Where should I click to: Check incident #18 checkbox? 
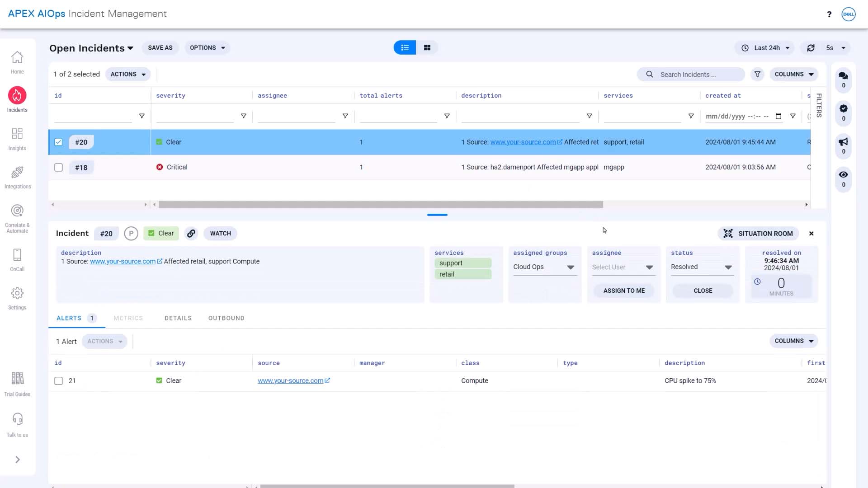[x=58, y=167]
